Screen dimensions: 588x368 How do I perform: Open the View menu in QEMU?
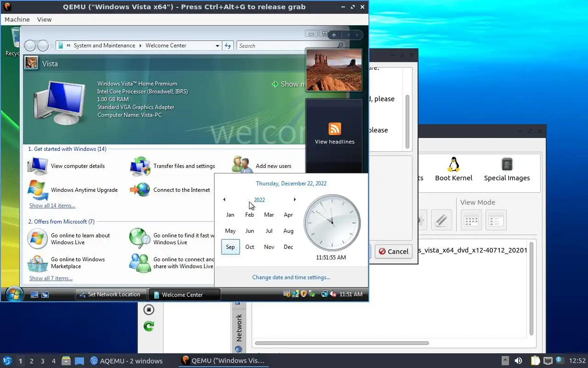[45, 19]
